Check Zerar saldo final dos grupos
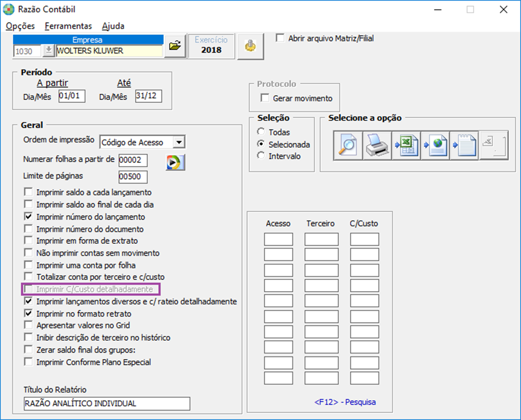 (x=29, y=350)
